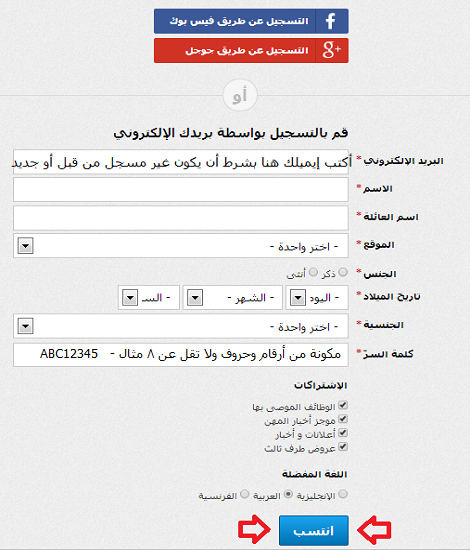Select French الفرنسية as preferred language
This screenshot has width=470, height=550.
click(x=244, y=494)
